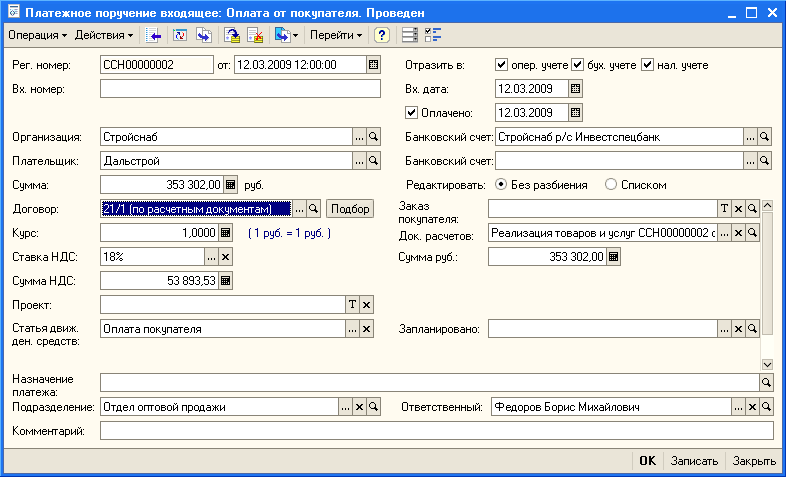Viewport: 786px width, 477px height.
Task: Open the Действия menu
Action: [x=104, y=35]
